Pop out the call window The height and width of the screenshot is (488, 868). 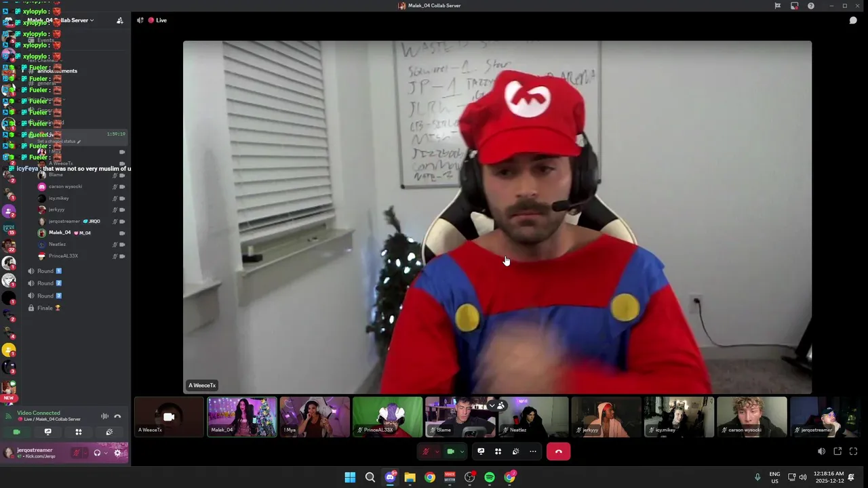tap(837, 451)
